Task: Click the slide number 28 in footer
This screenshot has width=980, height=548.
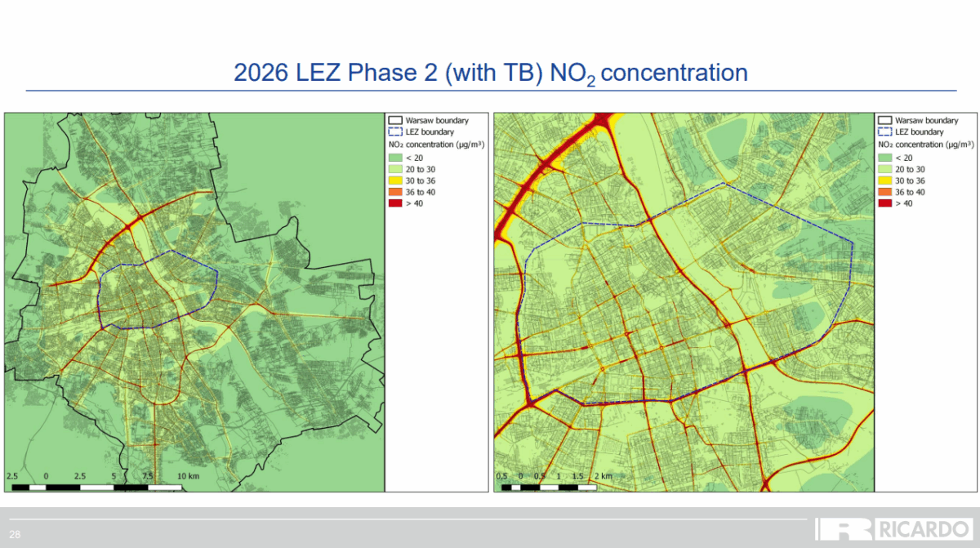Action: click(16, 535)
